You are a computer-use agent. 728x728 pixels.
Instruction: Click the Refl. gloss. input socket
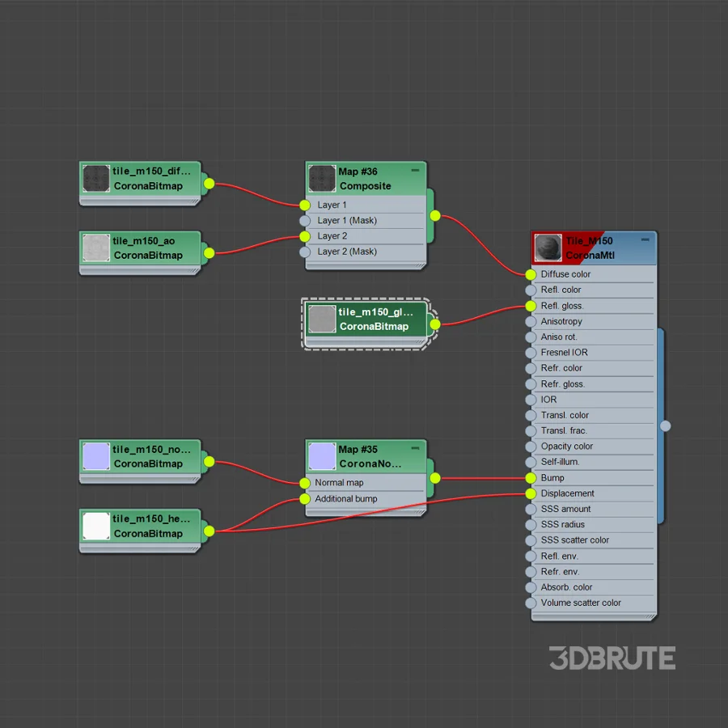click(531, 306)
